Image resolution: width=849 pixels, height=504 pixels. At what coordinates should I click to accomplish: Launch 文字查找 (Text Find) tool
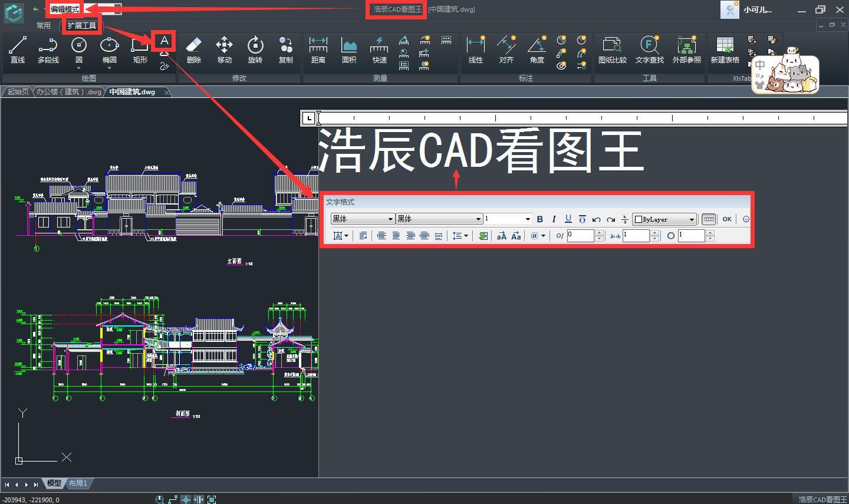pos(649,50)
